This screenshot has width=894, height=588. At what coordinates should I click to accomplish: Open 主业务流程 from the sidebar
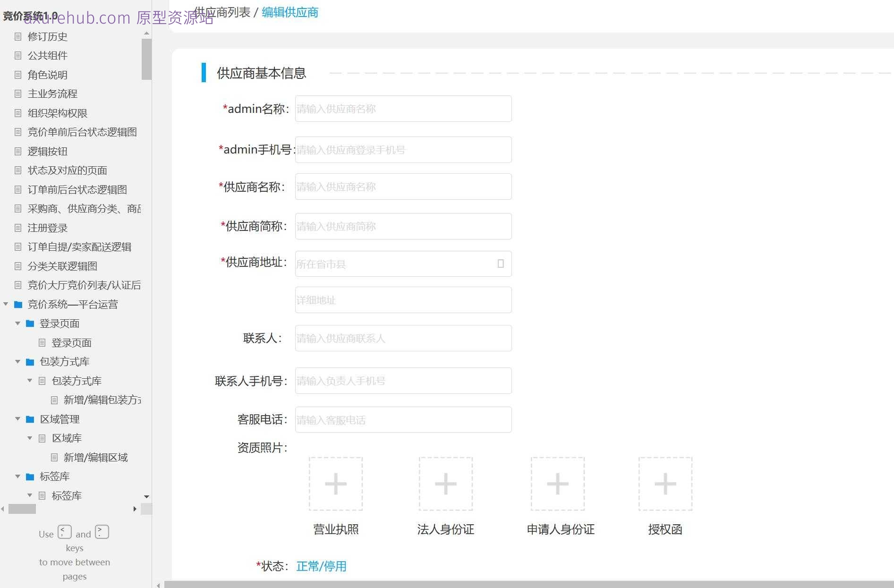[52, 94]
